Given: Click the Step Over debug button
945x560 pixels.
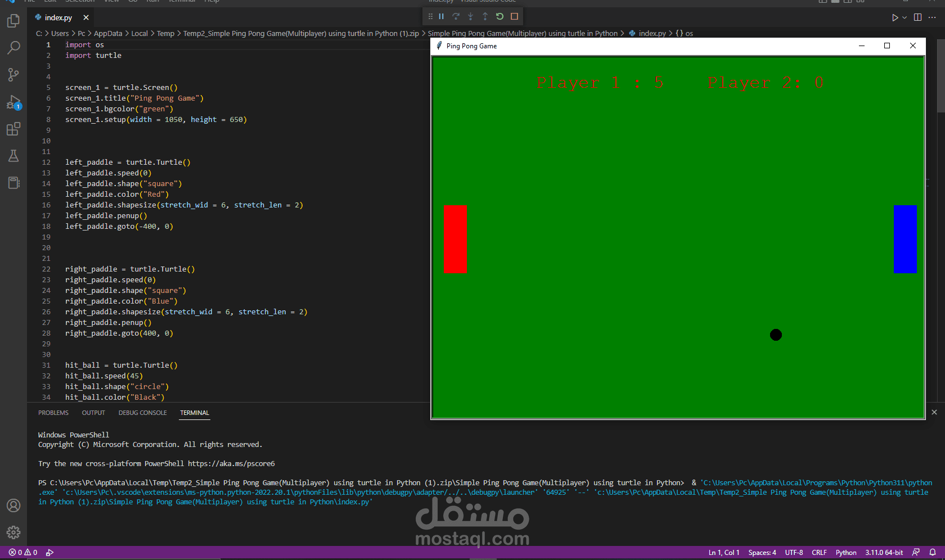Looking at the screenshot, I should 456,16.
